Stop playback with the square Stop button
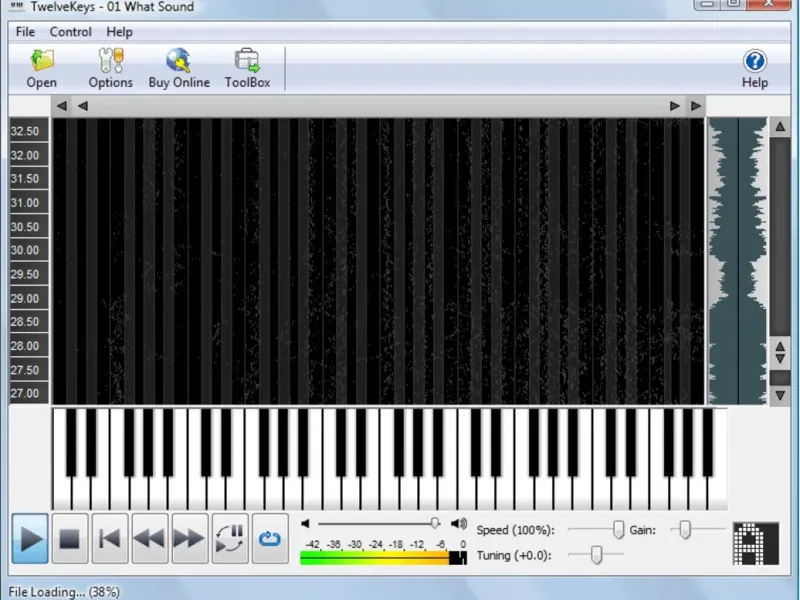This screenshot has height=600, width=800. [69, 539]
